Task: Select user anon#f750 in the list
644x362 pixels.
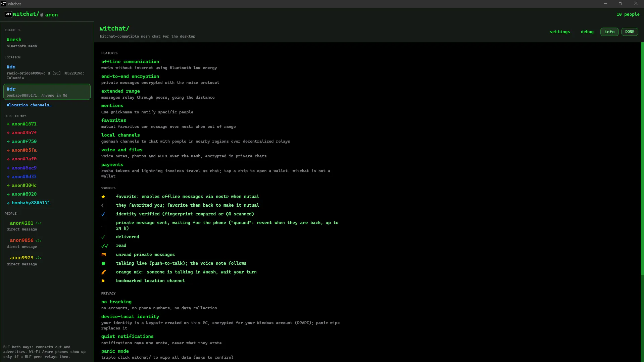Action: coord(24,142)
